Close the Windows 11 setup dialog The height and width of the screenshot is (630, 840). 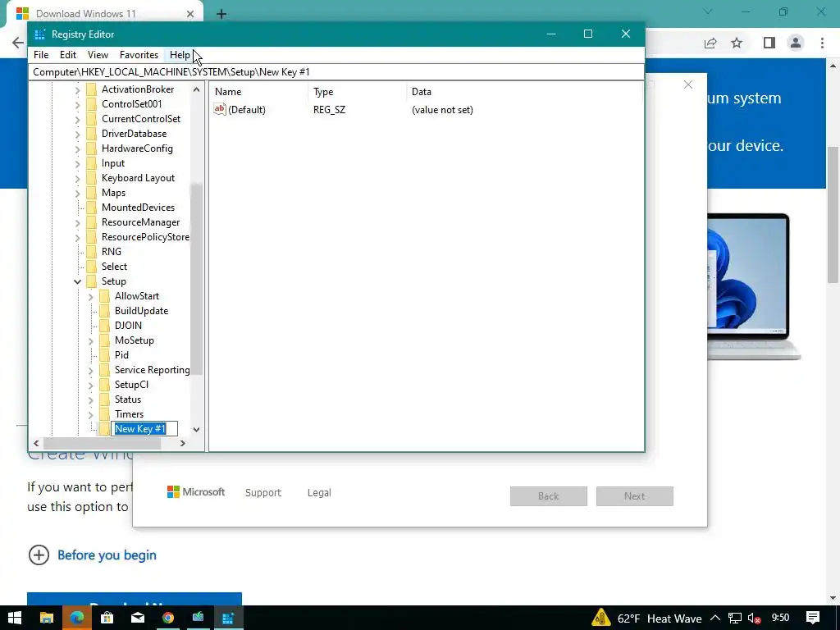[x=688, y=84]
